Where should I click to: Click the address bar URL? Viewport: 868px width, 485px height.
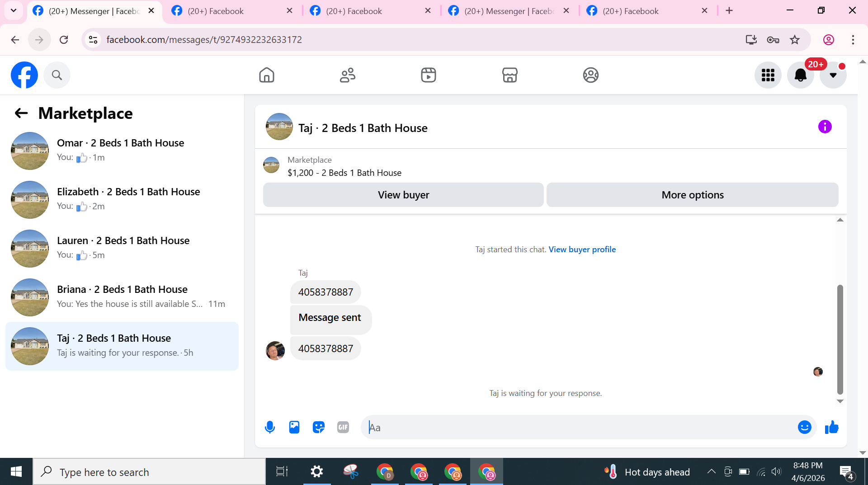(204, 40)
